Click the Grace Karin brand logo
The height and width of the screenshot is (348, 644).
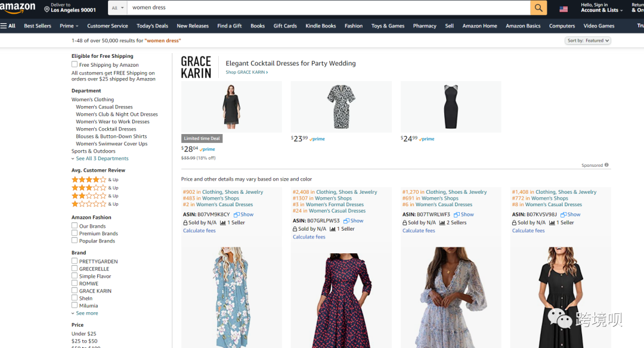196,67
